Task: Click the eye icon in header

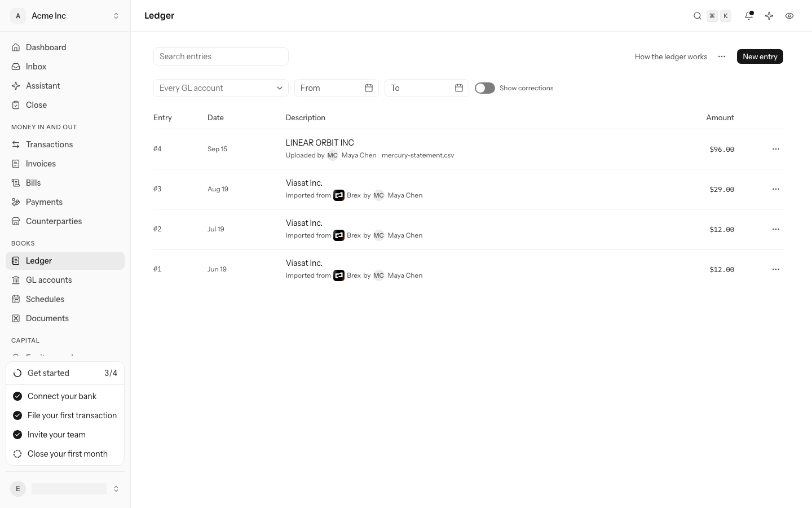Action: coord(789,16)
